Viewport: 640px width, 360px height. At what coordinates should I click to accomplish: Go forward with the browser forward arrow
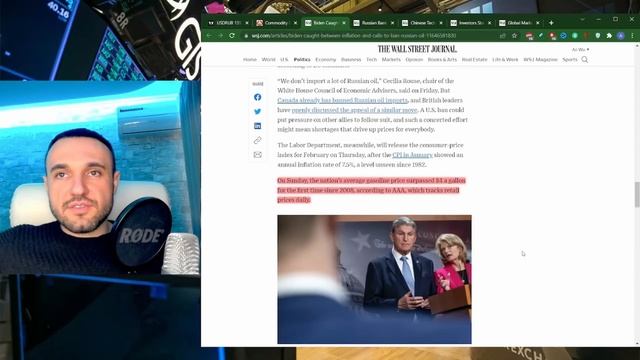220,36
